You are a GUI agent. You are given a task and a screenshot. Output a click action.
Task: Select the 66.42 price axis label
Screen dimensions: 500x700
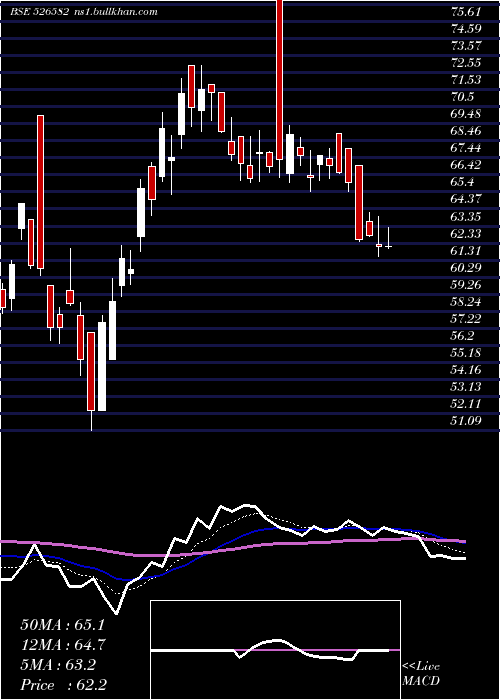[x=466, y=165]
